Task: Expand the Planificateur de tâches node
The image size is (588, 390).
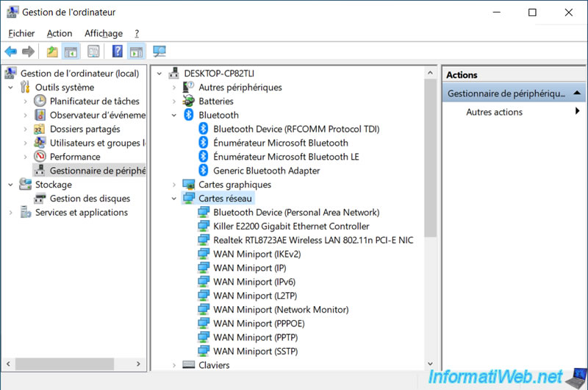Action: tap(25, 102)
